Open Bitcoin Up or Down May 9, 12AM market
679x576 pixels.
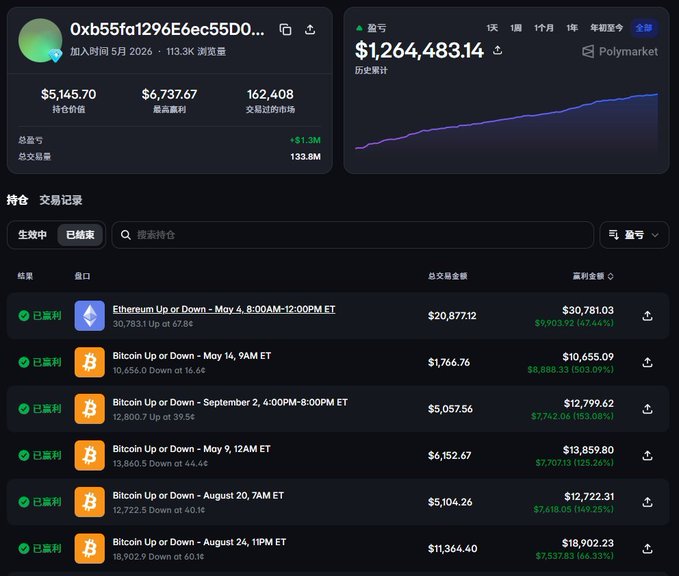tap(191, 449)
